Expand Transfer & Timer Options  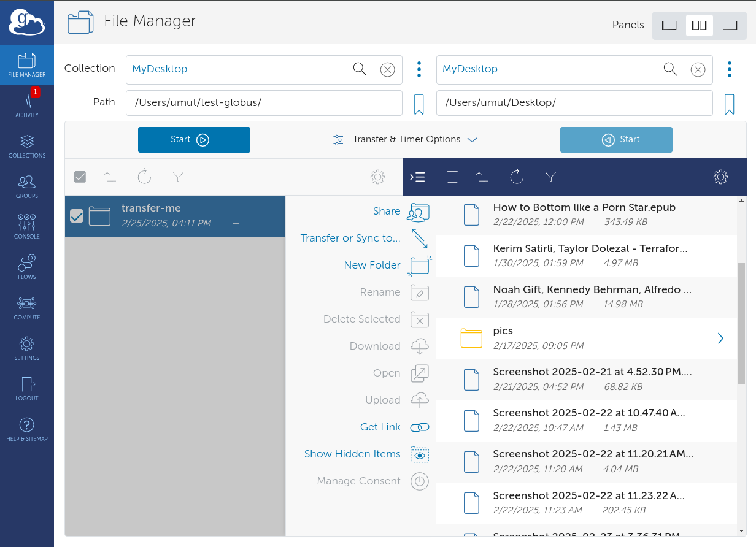tap(405, 140)
